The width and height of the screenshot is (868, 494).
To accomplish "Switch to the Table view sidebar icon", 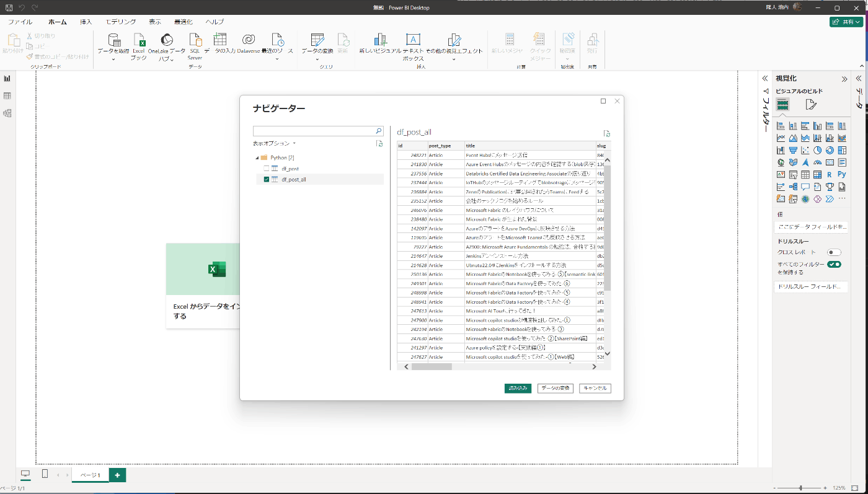I will 7,96.
